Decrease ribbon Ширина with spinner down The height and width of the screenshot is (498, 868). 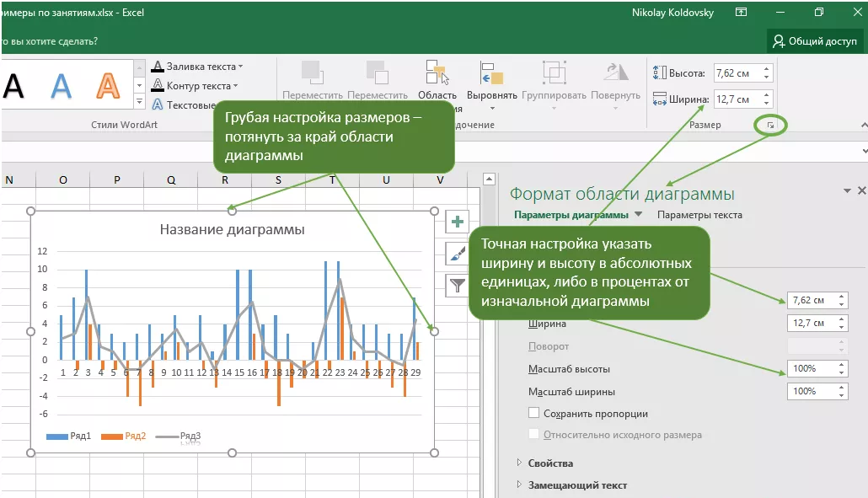pos(767,104)
